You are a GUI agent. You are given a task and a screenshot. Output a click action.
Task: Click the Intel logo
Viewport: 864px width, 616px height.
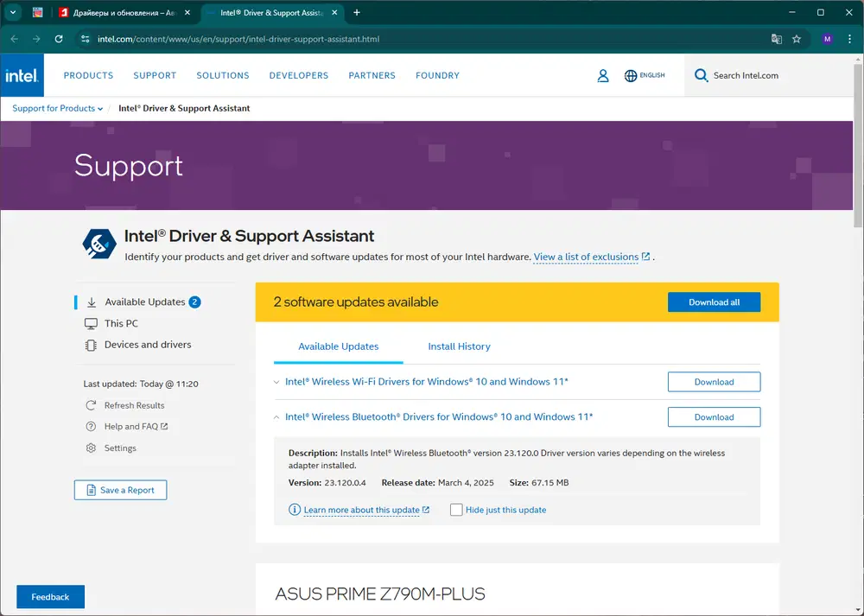coord(22,75)
